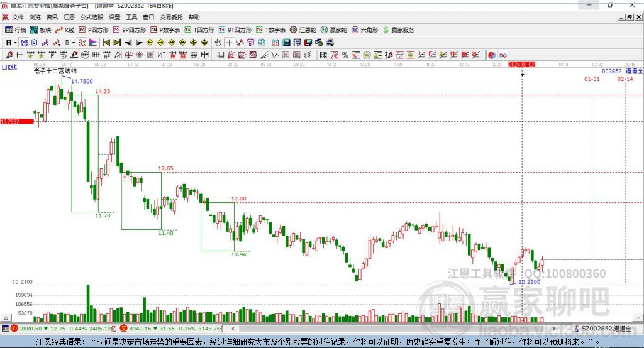Click the 日K线 chart label
This screenshot has height=348, width=644.
9,67
